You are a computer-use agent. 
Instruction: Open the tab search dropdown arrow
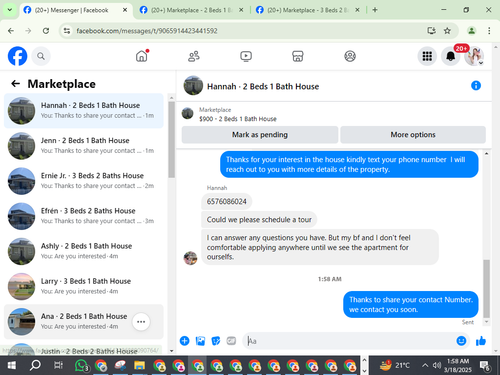[10, 10]
